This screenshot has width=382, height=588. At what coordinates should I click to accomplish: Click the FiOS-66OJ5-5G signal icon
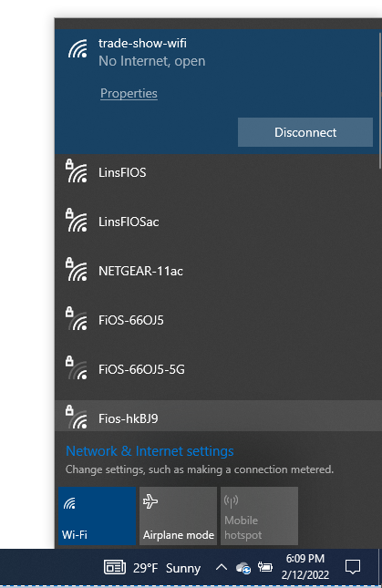(x=77, y=367)
